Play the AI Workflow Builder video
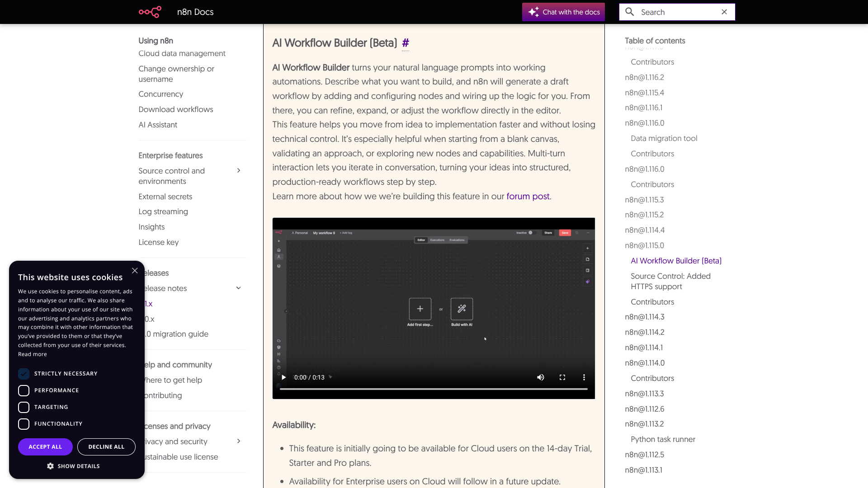This screenshot has width=868, height=488. 283,377
